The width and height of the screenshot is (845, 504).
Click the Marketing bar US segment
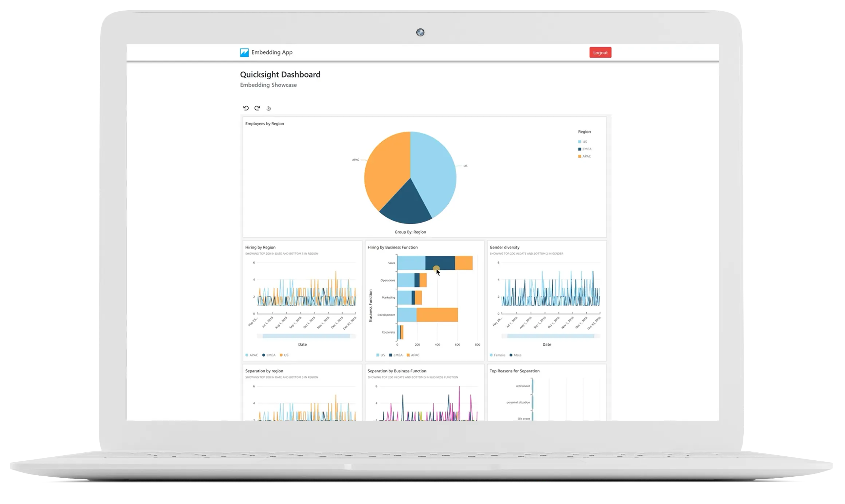404,297
